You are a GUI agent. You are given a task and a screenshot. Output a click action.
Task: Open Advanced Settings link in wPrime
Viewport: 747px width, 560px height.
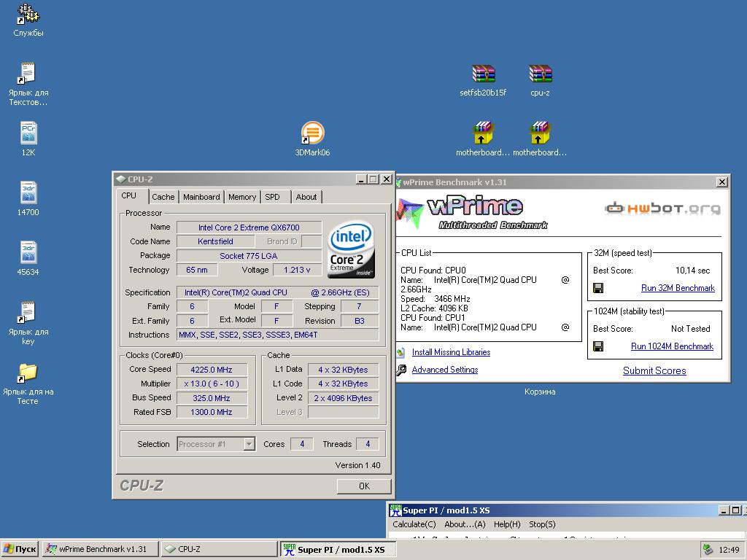click(444, 370)
